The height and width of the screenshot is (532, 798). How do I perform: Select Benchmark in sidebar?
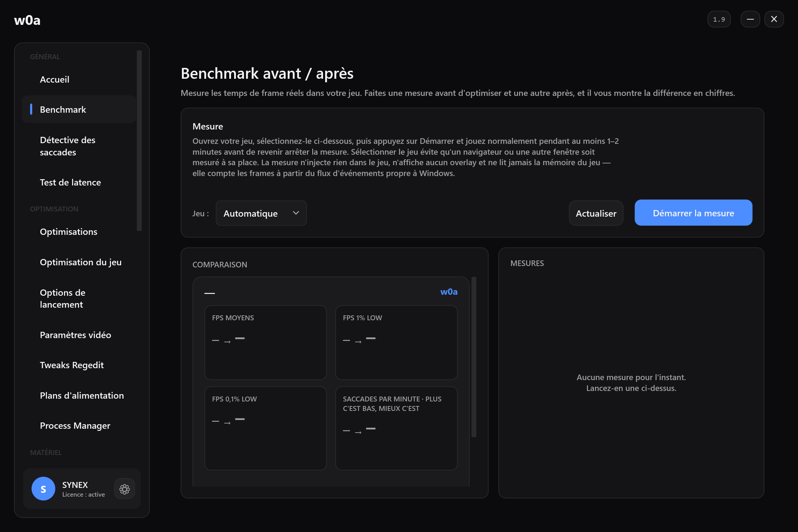click(x=79, y=109)
